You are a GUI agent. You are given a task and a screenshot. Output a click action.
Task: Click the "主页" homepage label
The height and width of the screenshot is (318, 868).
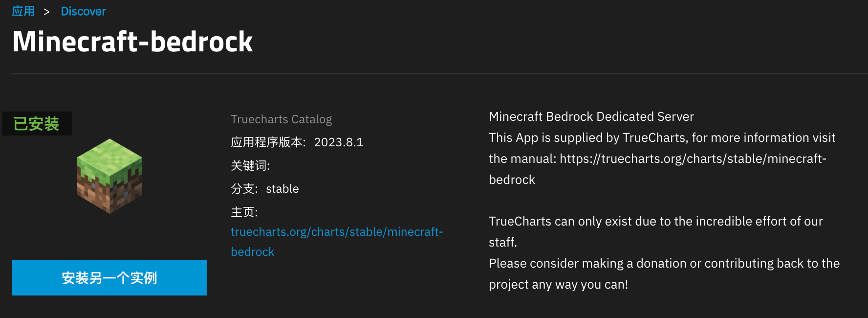pyautogui.click(x=244, y=212)
